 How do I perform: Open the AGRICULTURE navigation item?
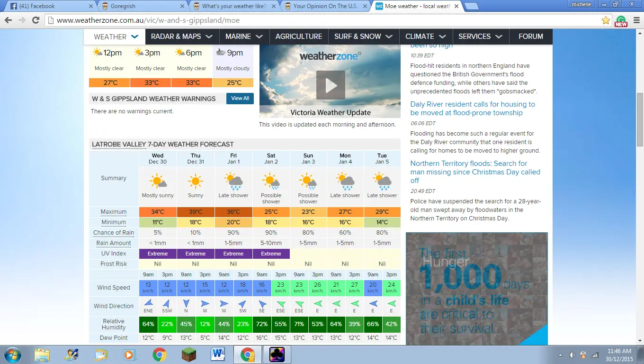[299, 36]
